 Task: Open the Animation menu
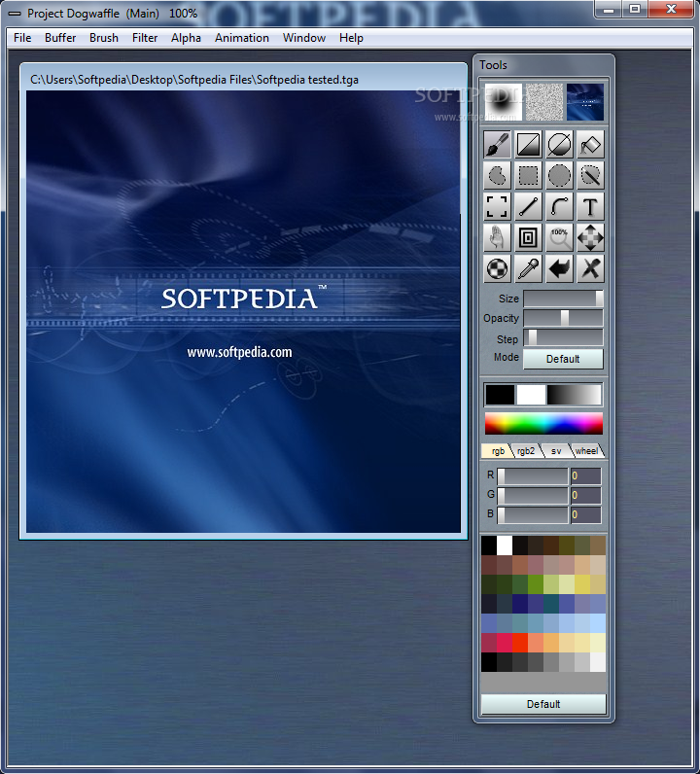242,38
